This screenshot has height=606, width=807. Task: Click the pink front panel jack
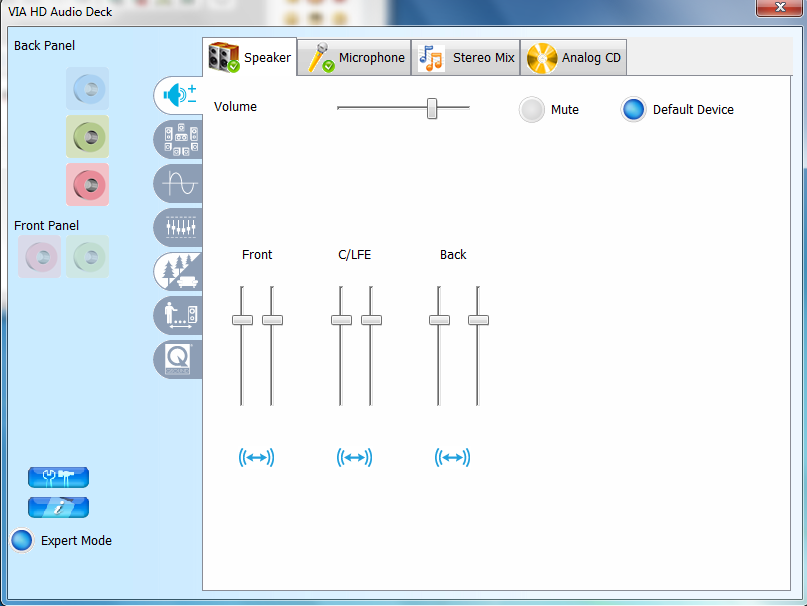pos(40,257)
